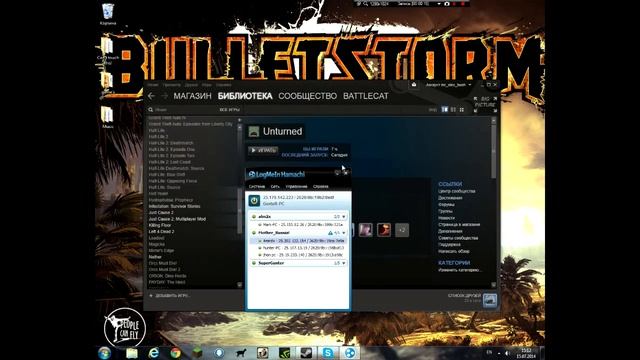Open Internet Explorer from the taskbar
The height and width of the screenshot is (360, 640).
(153, 353)
